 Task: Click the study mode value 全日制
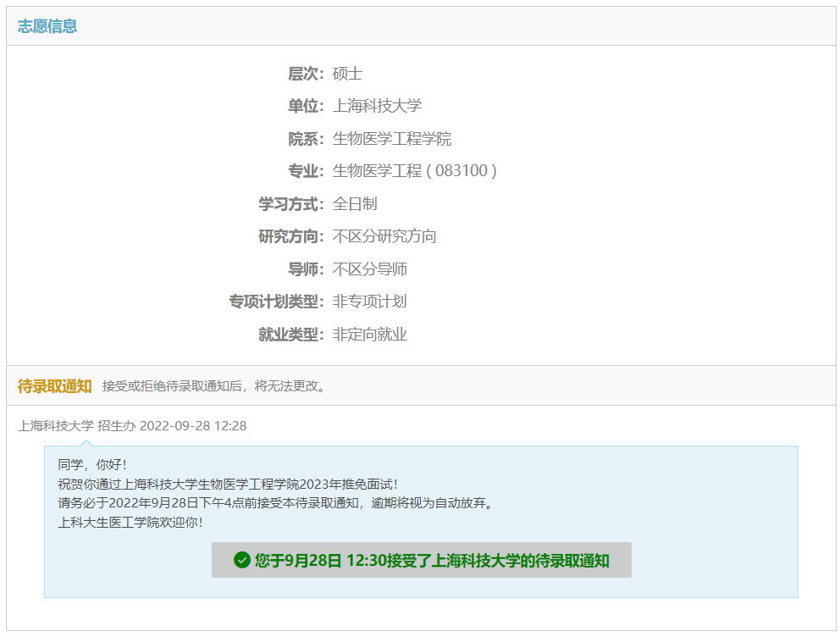click(x=355, y=204)
